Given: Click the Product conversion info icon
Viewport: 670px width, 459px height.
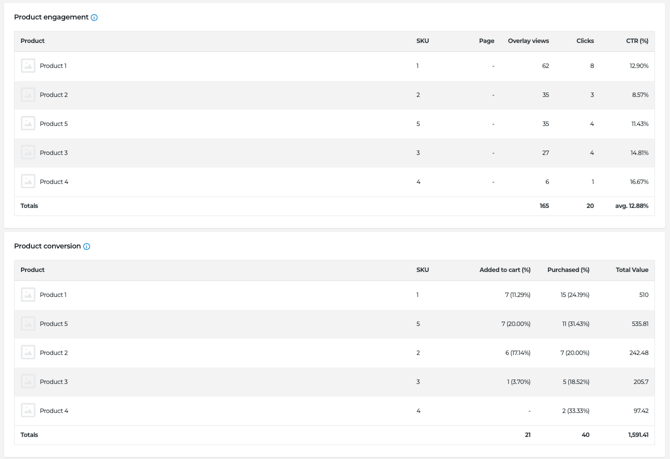Looking at the screenshot, I should pos(87,247).
